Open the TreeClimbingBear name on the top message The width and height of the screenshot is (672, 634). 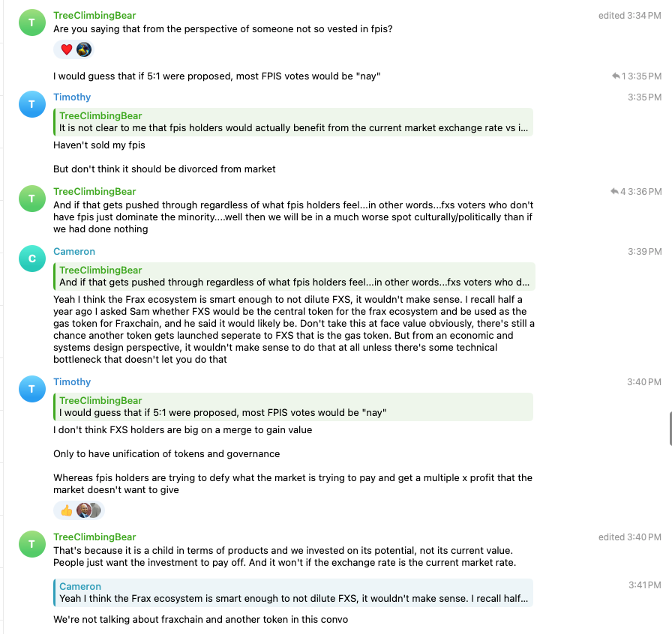point(94,16)
